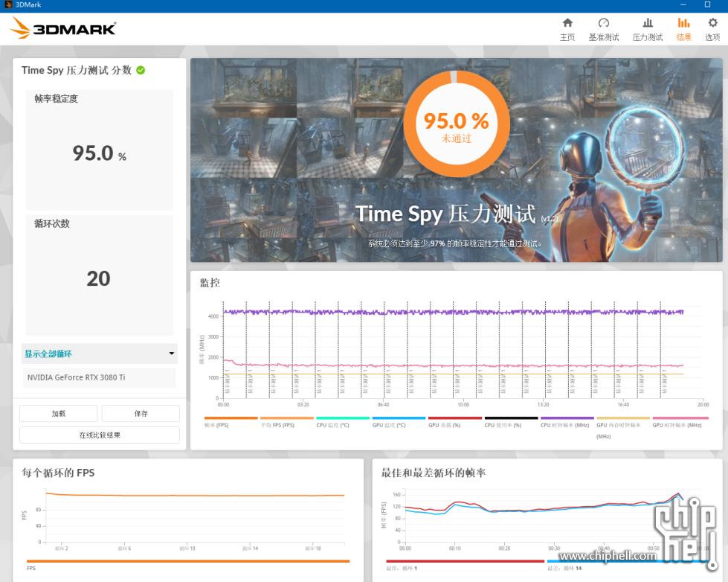Expand the 显示全部循环 loop dropdown
728x582 pixels.
coord(100,354)
